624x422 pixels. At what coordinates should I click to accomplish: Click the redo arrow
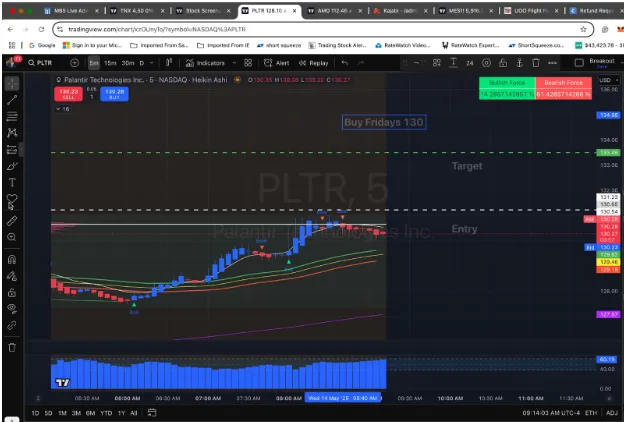361,63
